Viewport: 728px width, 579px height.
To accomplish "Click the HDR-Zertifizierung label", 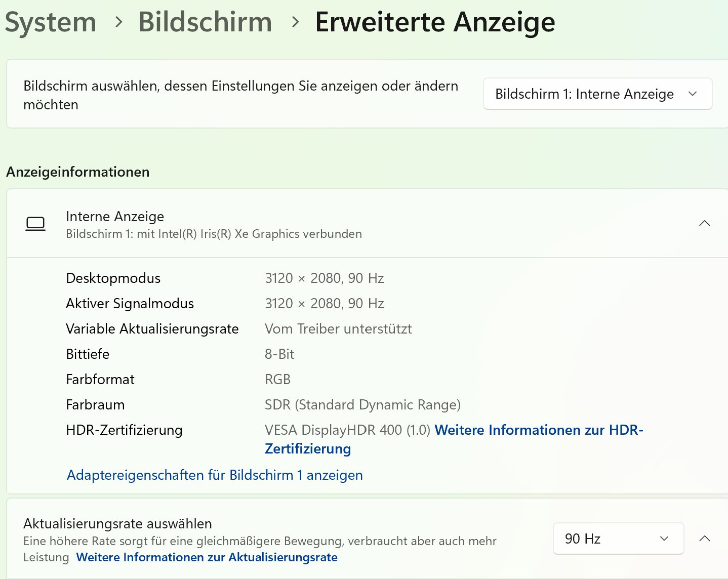I will click(x=124, y=430).
